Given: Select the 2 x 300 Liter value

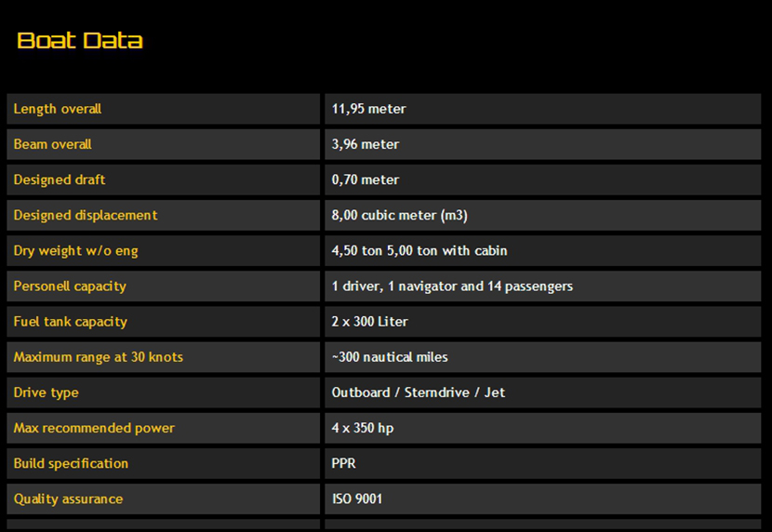Looking at the screenshot, I should pos(370,321).
